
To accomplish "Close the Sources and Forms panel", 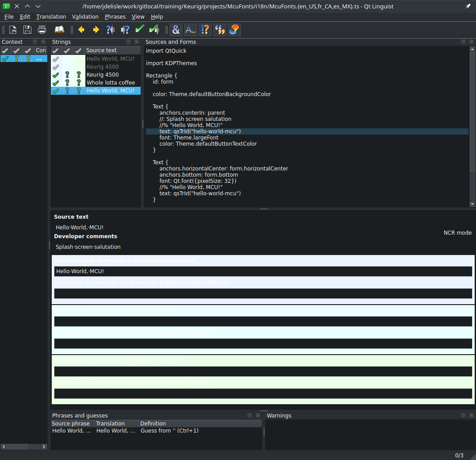I will pos(472,42).
